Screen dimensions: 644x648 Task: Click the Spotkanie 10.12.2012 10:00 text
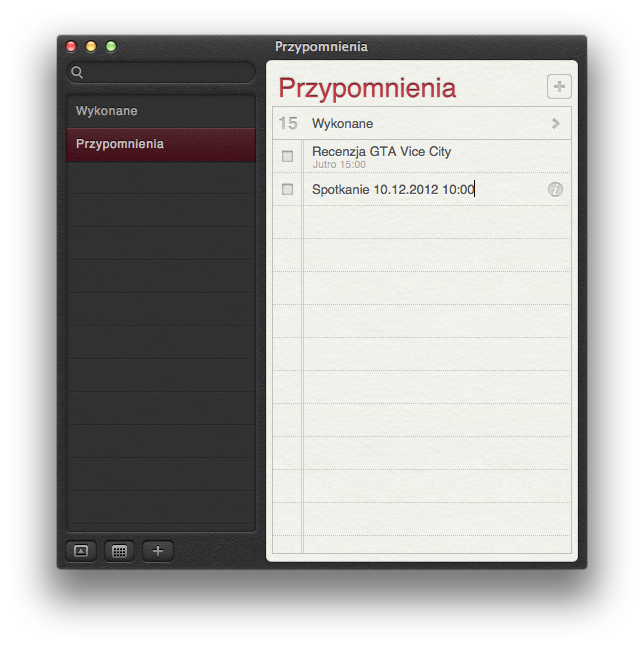[392, 189]
